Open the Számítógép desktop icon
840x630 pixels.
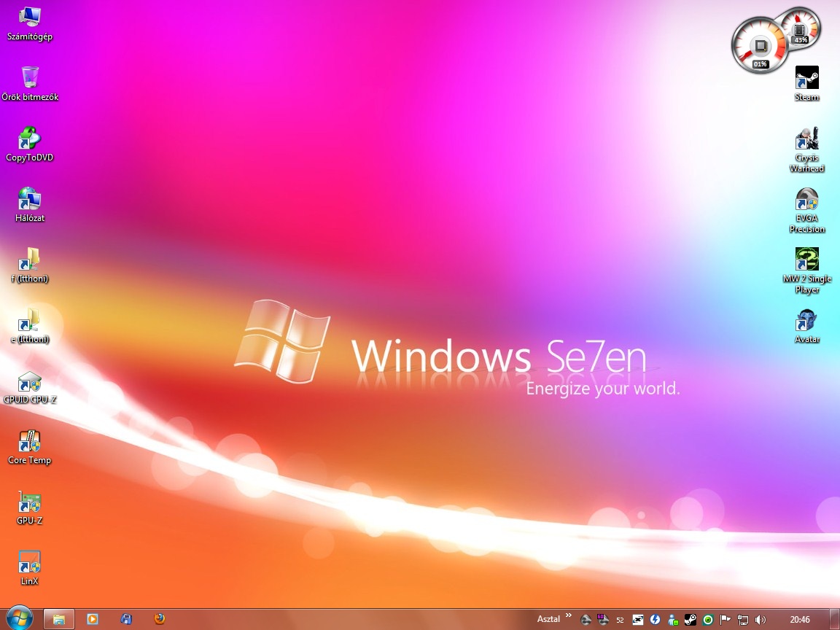pos(29,23)
